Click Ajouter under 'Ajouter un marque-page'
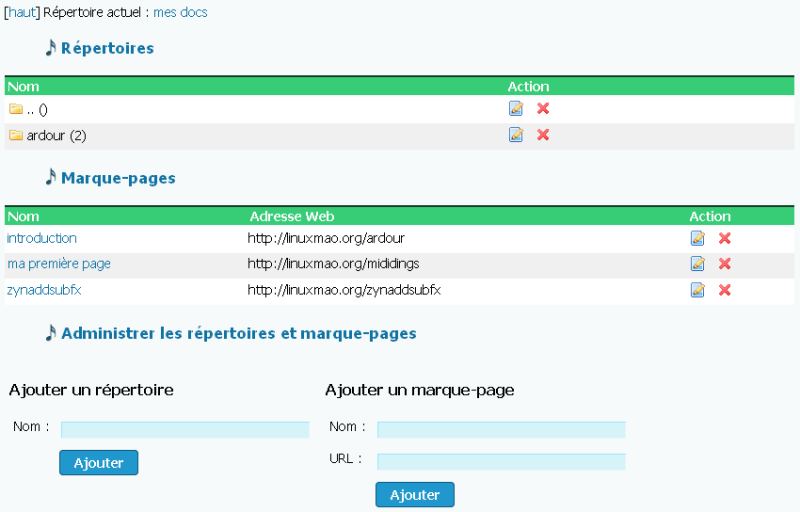The height and width of the screenshot is (512, 800). (x=415, y=495)
